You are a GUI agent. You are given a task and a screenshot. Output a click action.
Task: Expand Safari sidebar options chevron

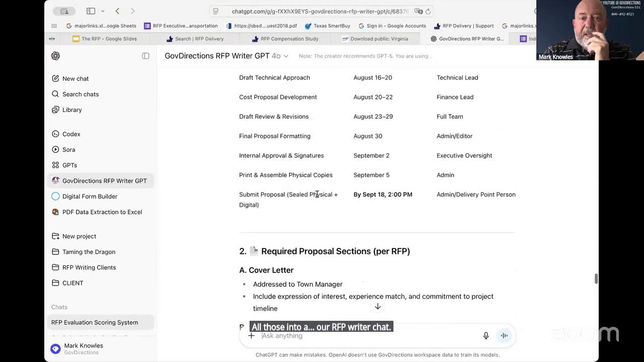point(103,11)
